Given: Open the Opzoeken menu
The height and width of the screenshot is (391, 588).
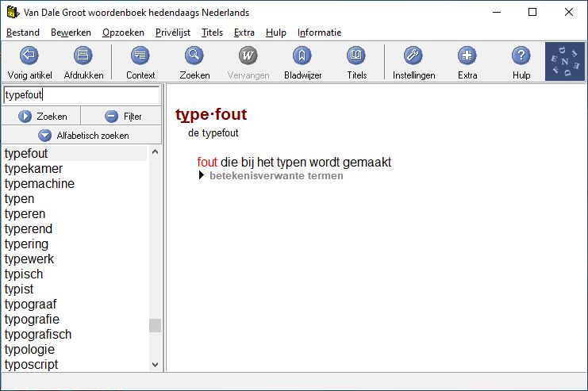Looking at the screenshot, I should 123,33.
